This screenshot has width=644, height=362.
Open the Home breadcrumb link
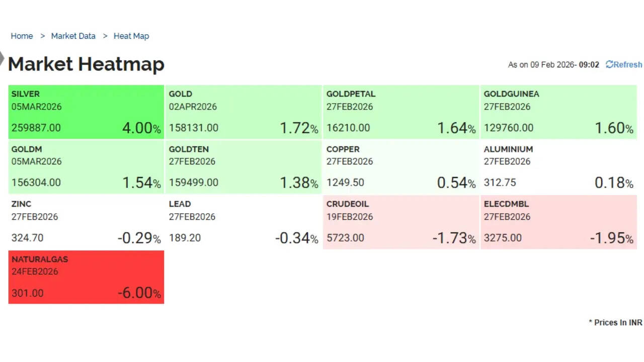click(22, 36)
